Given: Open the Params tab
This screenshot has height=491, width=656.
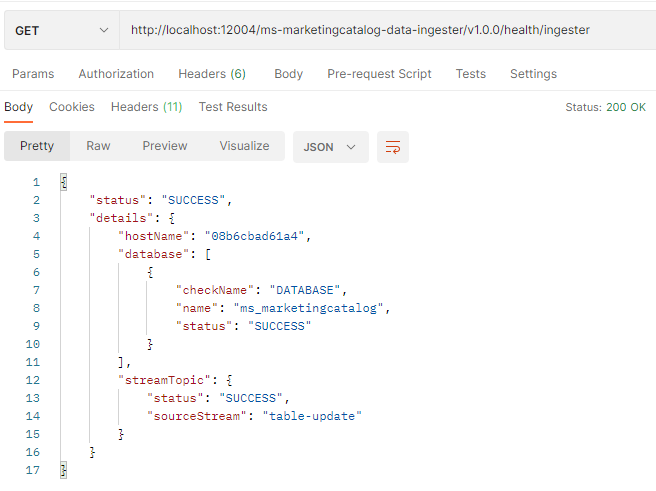Looking at the screenshot, I should pyautogui.click(x=33, y=74).
